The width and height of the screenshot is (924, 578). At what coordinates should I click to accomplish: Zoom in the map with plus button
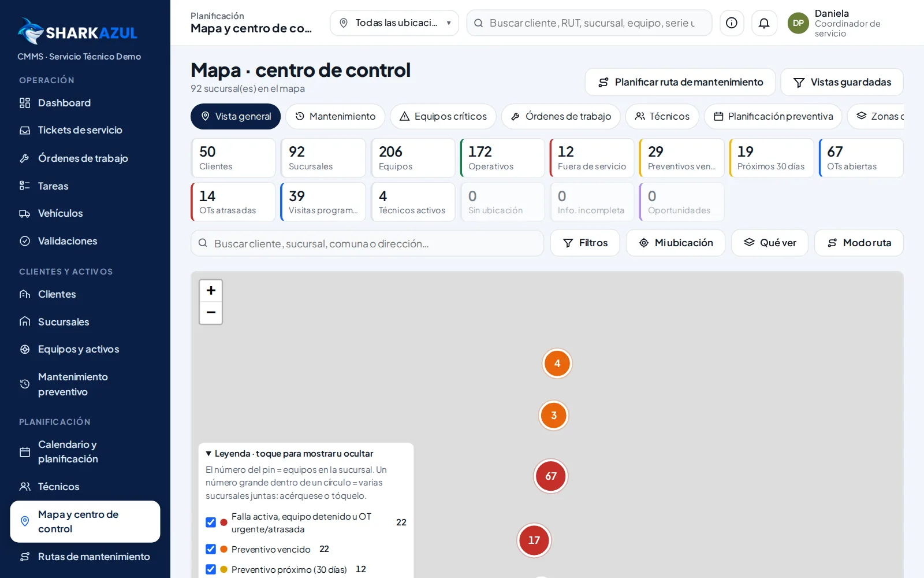pos(211,291)
